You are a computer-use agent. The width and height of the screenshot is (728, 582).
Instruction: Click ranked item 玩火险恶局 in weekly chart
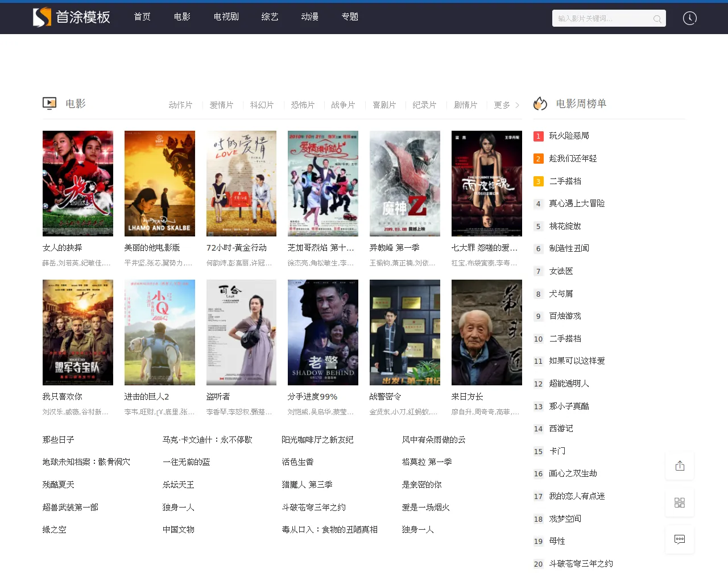coord(569,135)
